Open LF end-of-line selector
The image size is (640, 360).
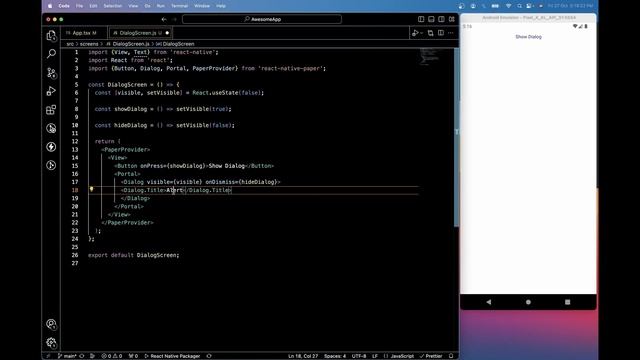[x=375, y=356]
